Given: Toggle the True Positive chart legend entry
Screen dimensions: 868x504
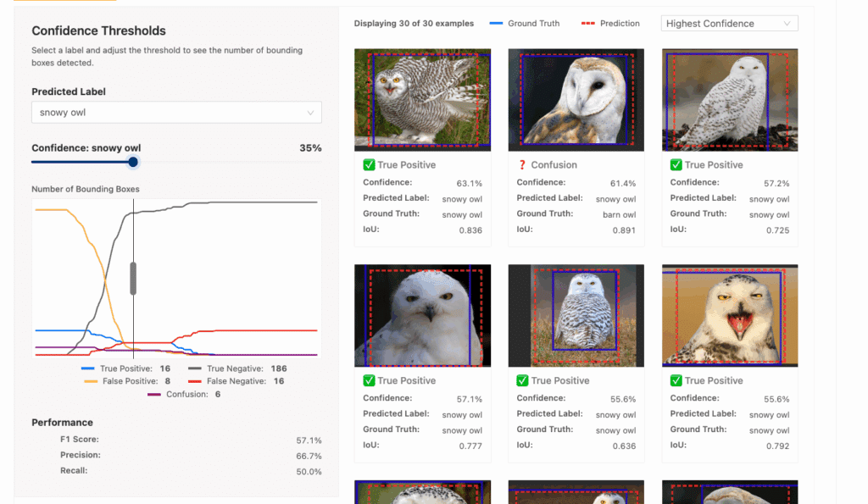Looking at the screenshot, I should pos(125,368).
